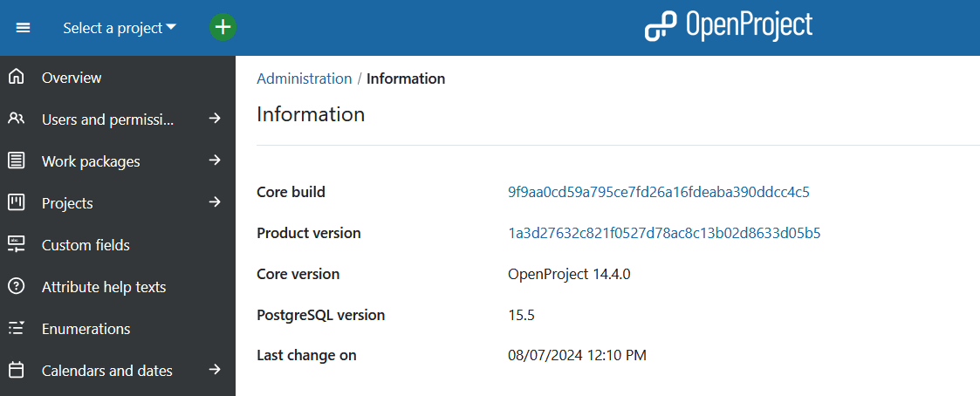Expand Users and permissions submenu arrow

tap(215, 119)
